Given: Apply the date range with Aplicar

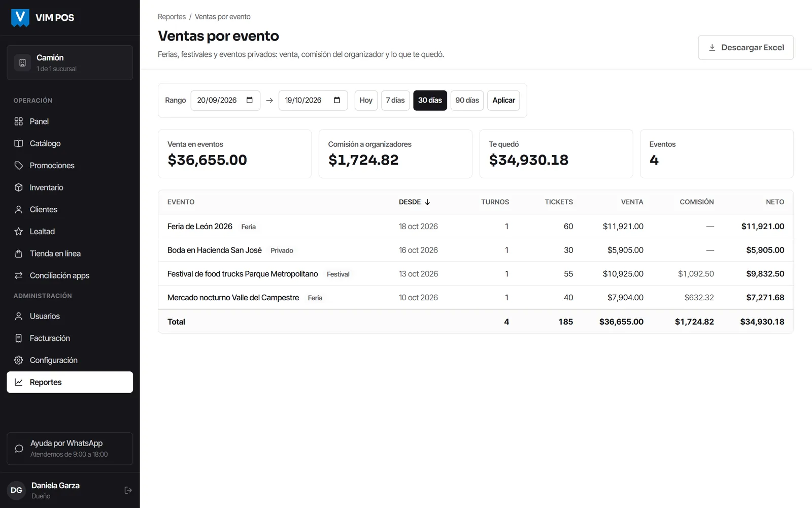Looking at the screenshot, I should point(503,100).
